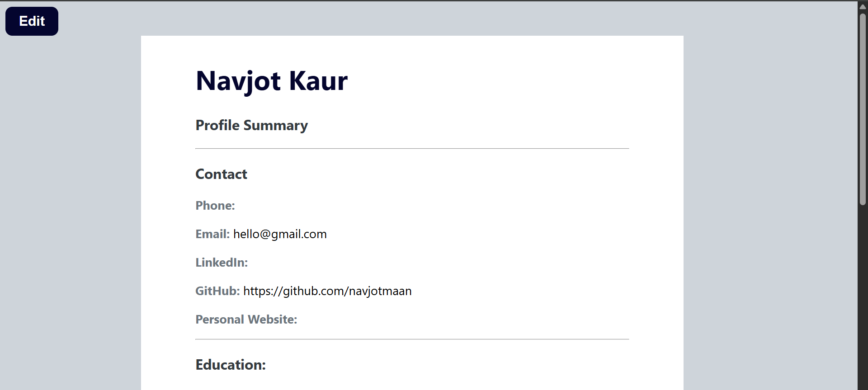Click the Email label

[x=212, y=234]
